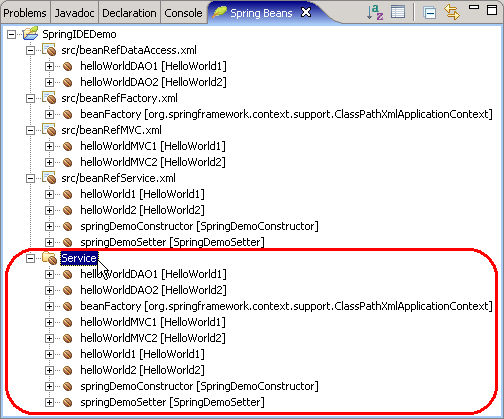Collapse the Service config set node
Screen dimensions: 504x419
[30, 258]
